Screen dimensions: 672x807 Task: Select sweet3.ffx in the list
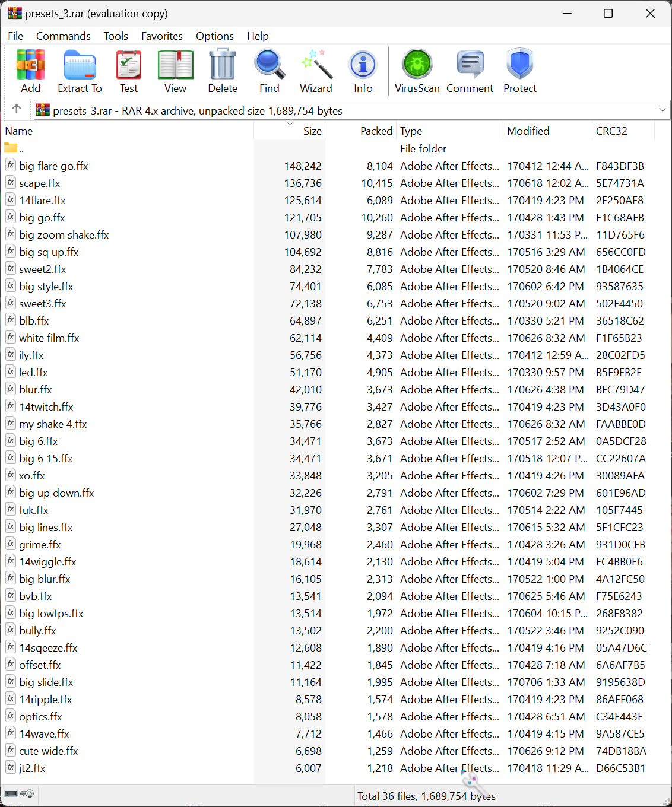[43, 304]
